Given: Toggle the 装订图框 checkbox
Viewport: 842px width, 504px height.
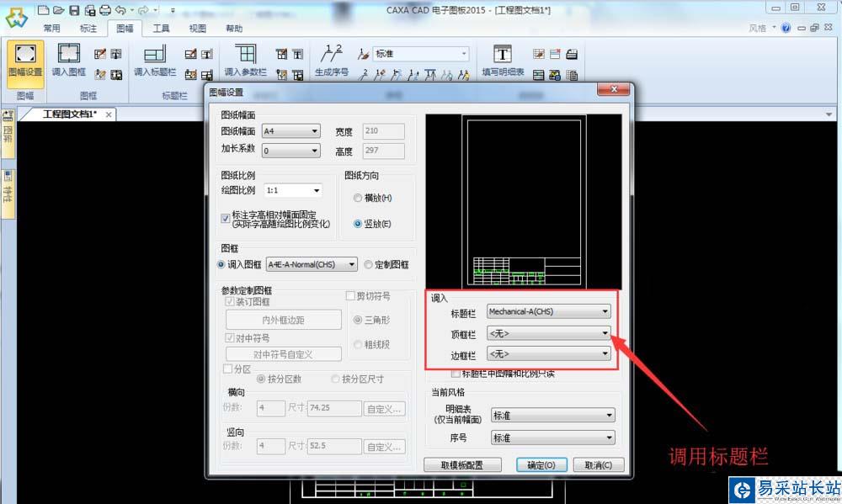Looking at the screenshot, I should (x=230, y=302).
